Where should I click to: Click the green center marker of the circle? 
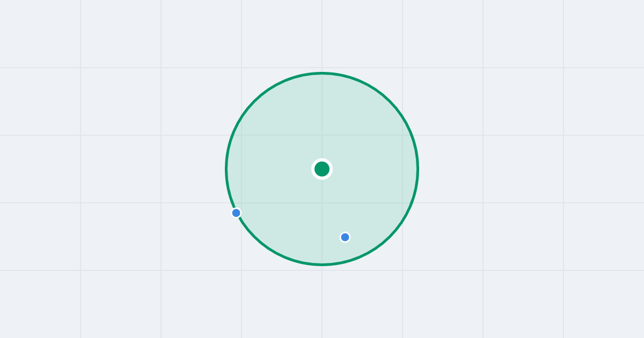tap(322, 169)
